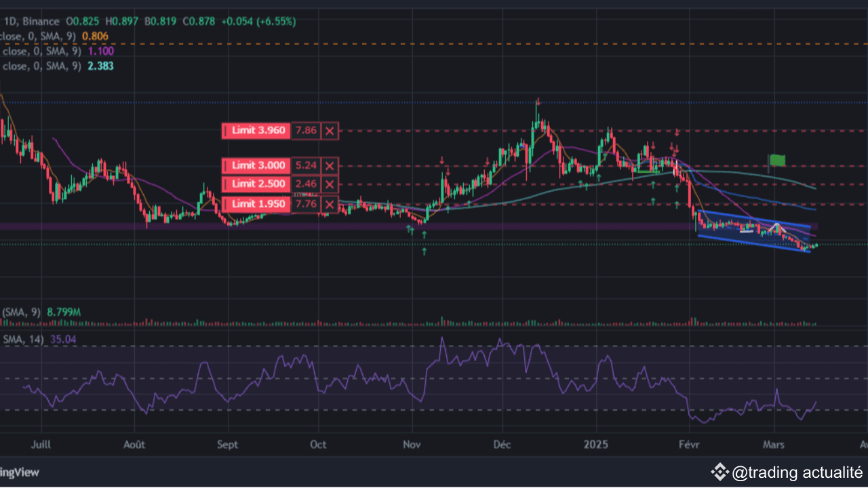Screen dimensions: 868x488
Task: Click the 2025 label on the time axis
Action: pos(595,445)
